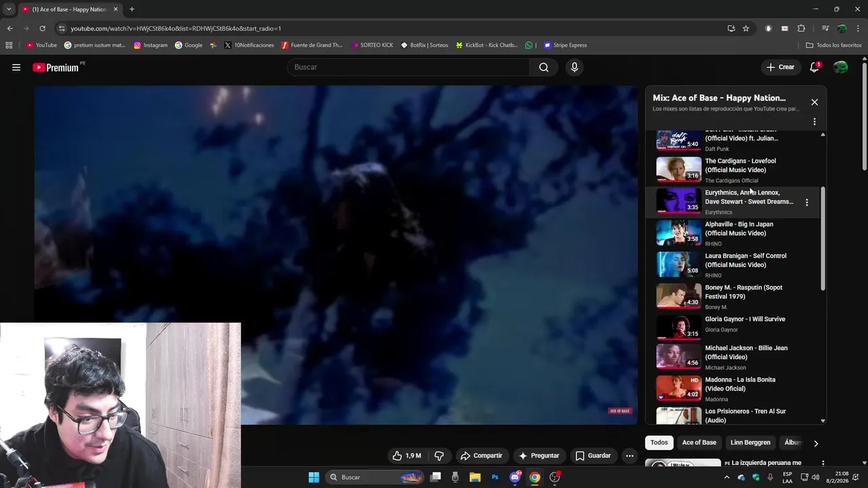868x488 pixels.
Task: Open Discord from the taskbar
Action: (515, 477)
